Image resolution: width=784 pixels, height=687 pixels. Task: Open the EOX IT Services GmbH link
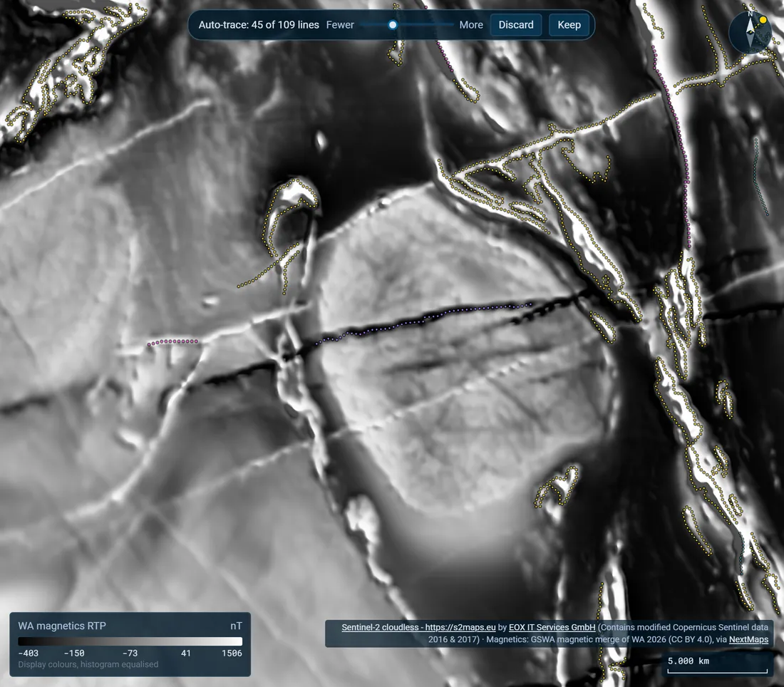552,627
